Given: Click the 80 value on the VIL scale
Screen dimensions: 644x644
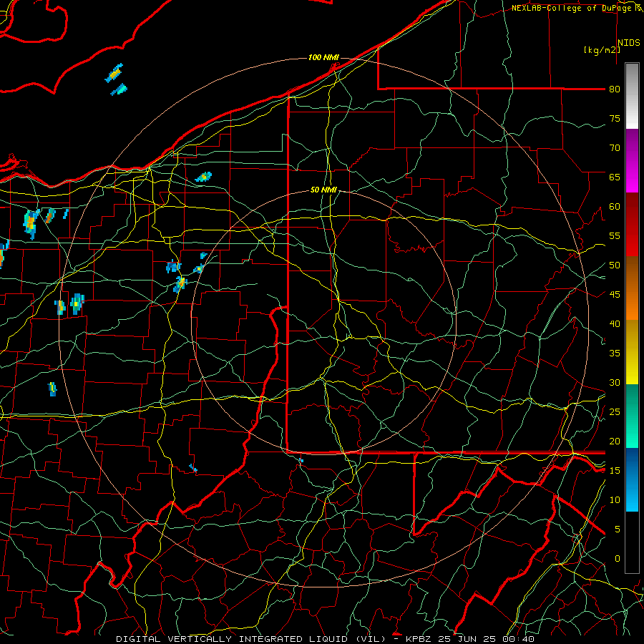Looking at the screenshot, I should 615,89.
